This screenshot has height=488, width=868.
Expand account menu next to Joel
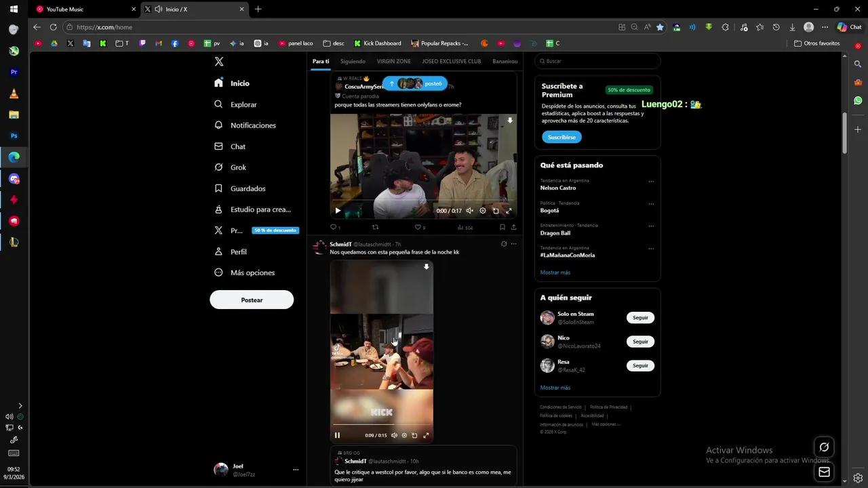[296, 470]
